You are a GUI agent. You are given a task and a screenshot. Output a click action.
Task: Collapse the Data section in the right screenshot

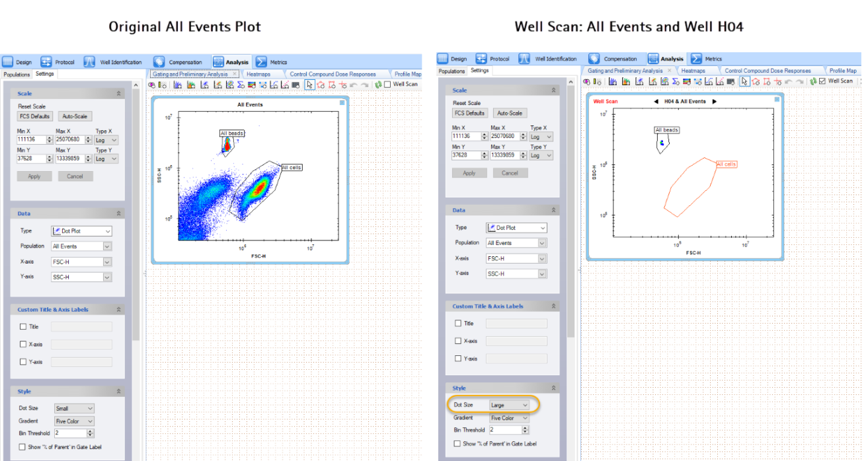point(554,210)
